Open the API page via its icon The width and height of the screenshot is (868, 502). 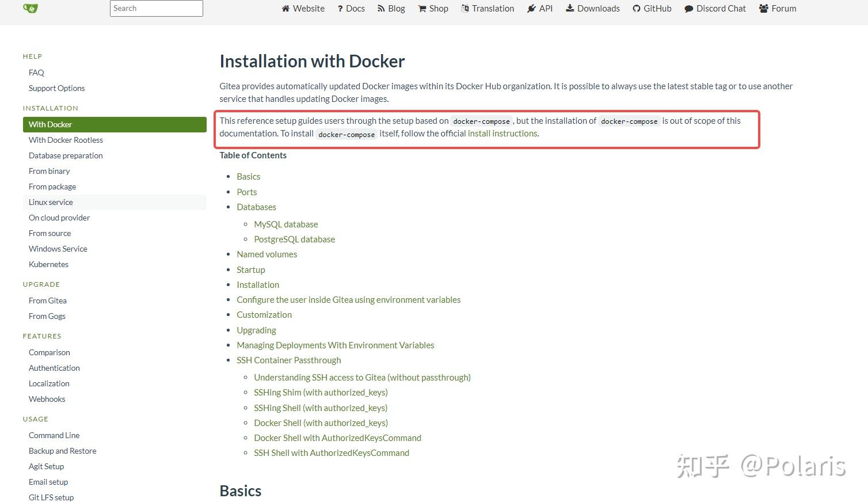click(531, 9)
